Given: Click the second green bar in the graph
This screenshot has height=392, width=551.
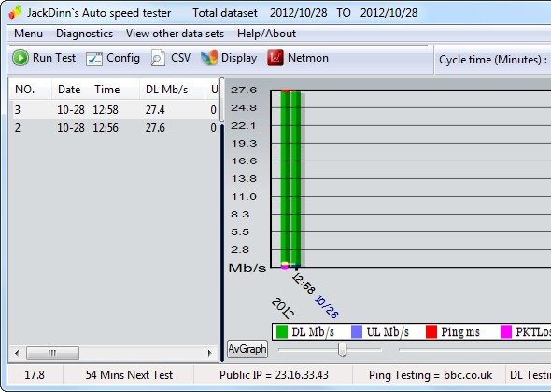Looking at the screenshot, I should coord(296,178).
